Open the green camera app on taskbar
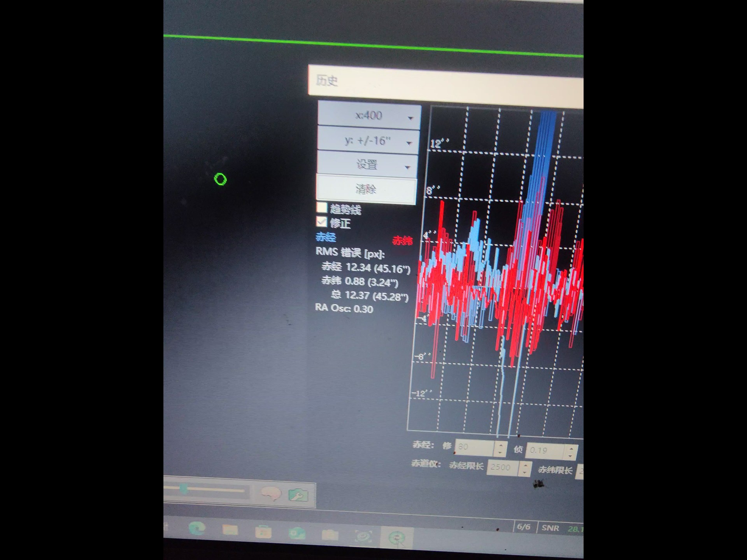This screenshot has width=747, height=560. (x=297, y=533)
